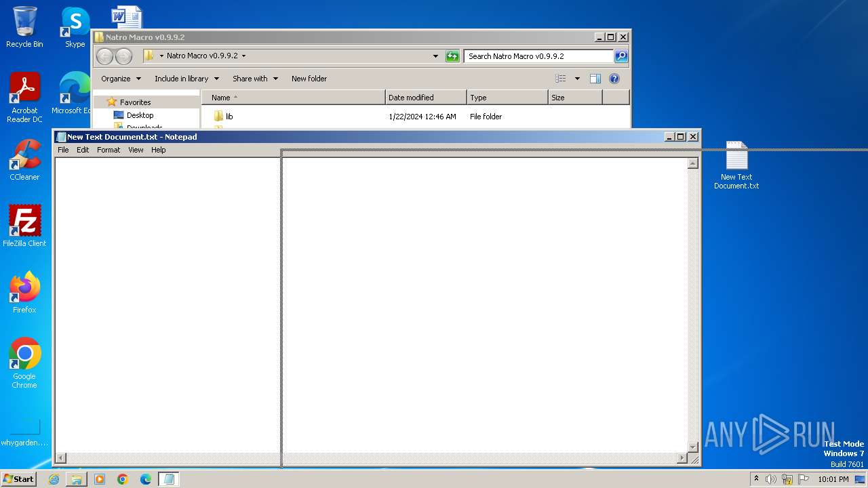Open the Firefox desktop shortcut
Viewport: 868px width, 488px height.
coord(24,293)
